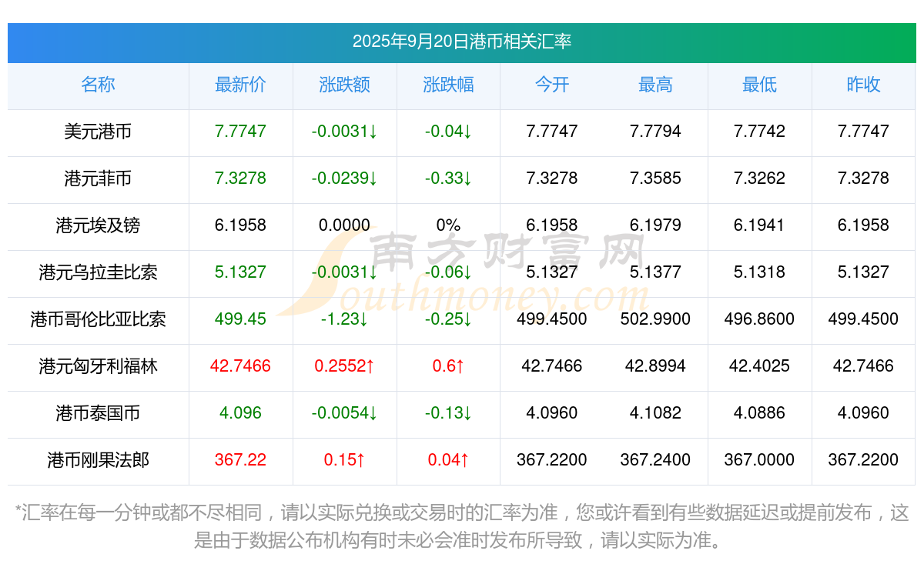
Task: Click 港元菲币 latest price 7.3278 in green
Action: [241, 179]
